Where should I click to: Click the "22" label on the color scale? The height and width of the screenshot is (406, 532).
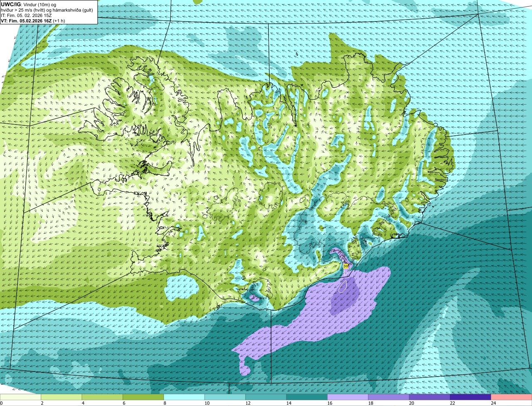453,403
